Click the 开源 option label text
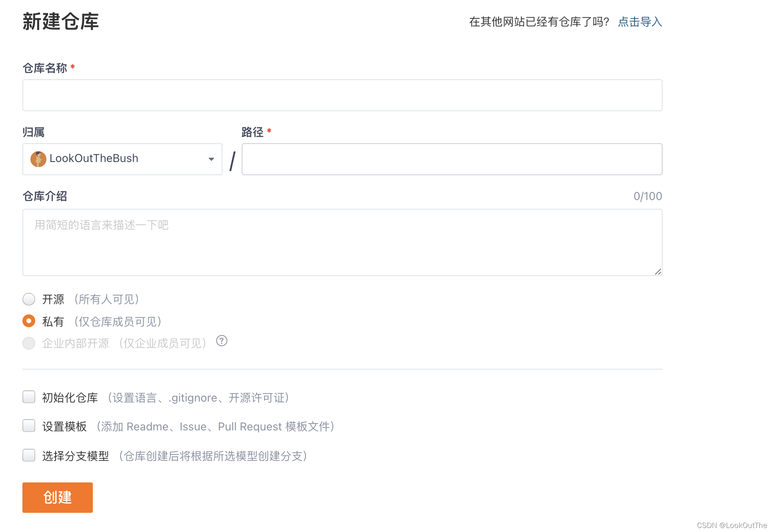773x532 pixels. coord(53,299)
